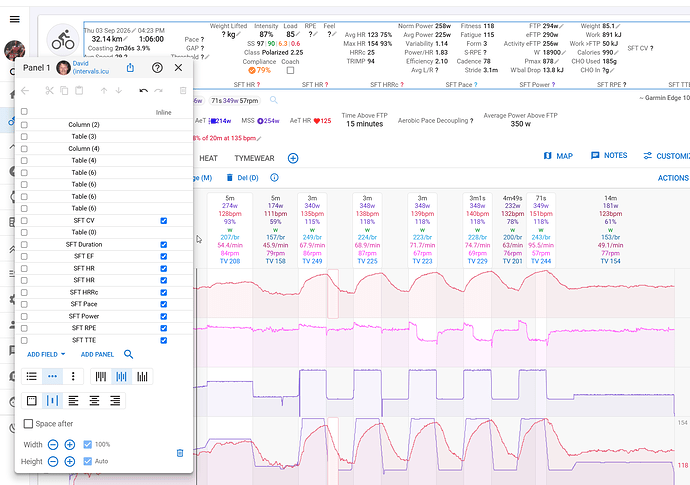This screenshot has height=485, width=690.
Task: Select the Table (4) field row
Action: (104, 161)
